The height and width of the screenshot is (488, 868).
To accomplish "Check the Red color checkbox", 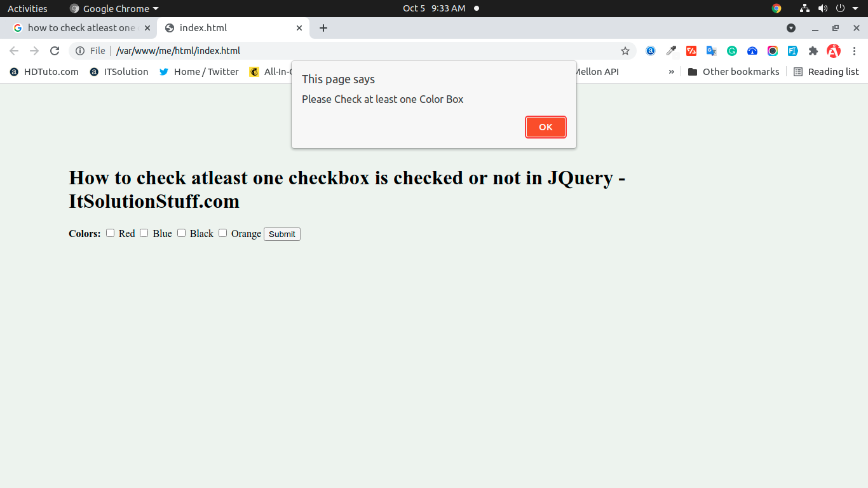I will coord(109,233).
